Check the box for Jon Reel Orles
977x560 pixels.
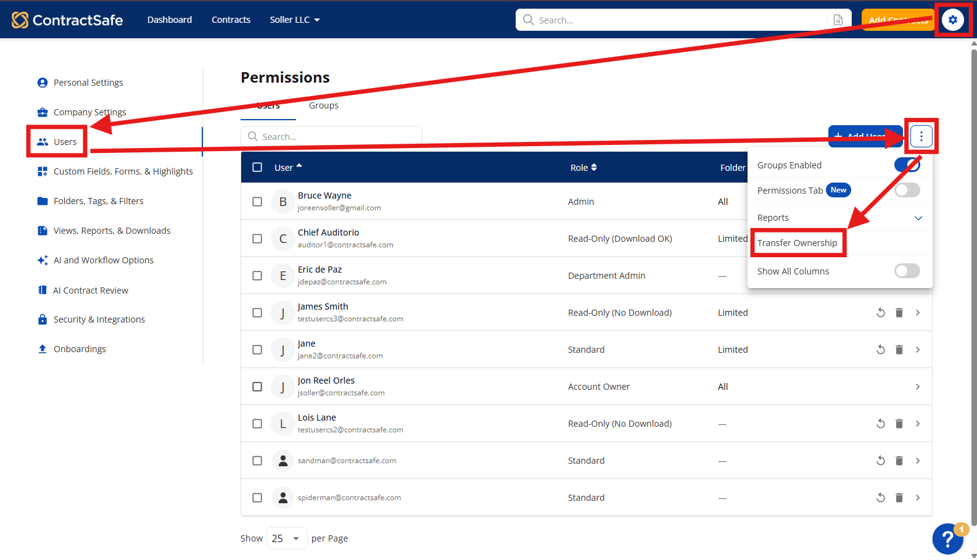click(x=257, y=387)
